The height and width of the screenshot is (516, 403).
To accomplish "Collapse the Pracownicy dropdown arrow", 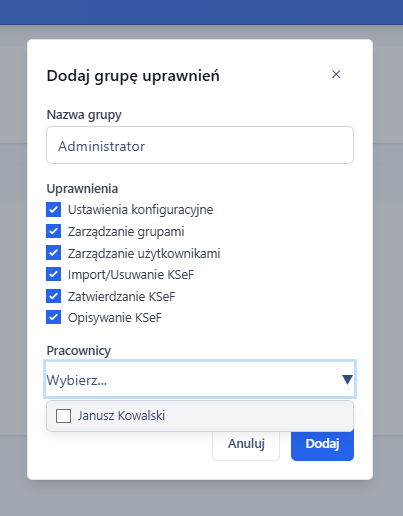I will (347, 379).
